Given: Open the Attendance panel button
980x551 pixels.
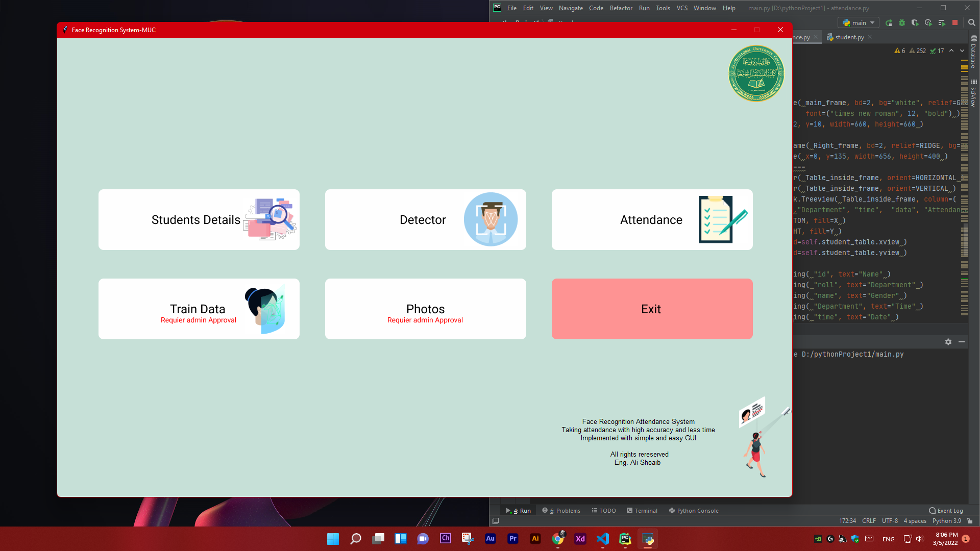Looking at the screenshot, I should coord(652,220).
